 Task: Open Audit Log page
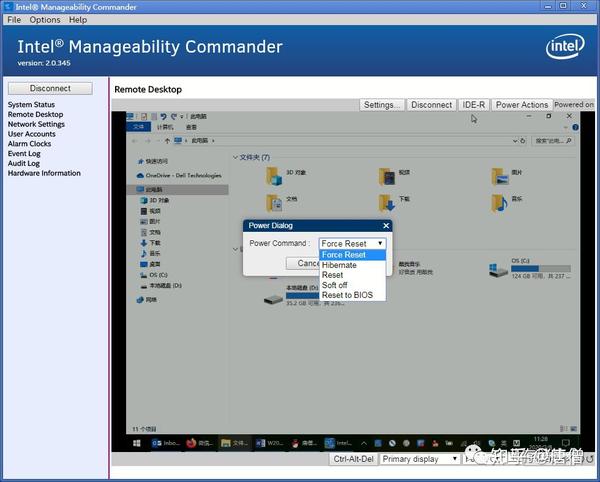(x=24, y=163)
